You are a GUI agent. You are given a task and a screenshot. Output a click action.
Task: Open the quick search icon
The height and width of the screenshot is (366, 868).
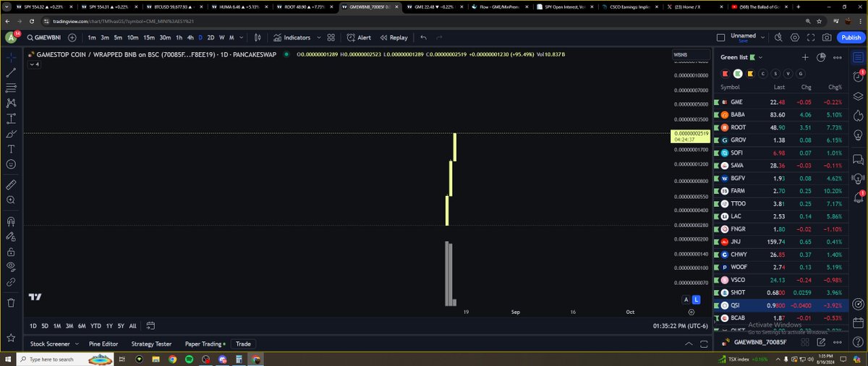pyautogui.click(x=778, y=38)
